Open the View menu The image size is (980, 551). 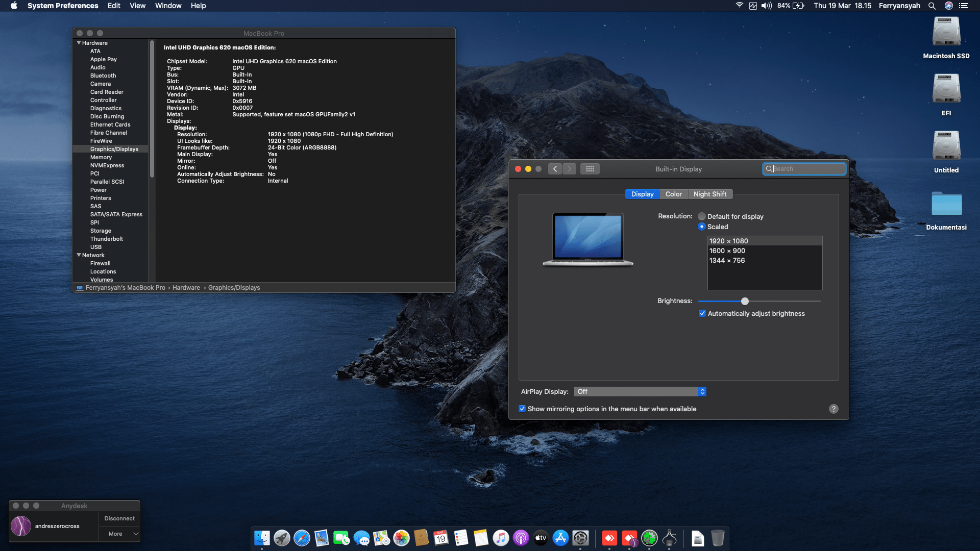point(137,6)
